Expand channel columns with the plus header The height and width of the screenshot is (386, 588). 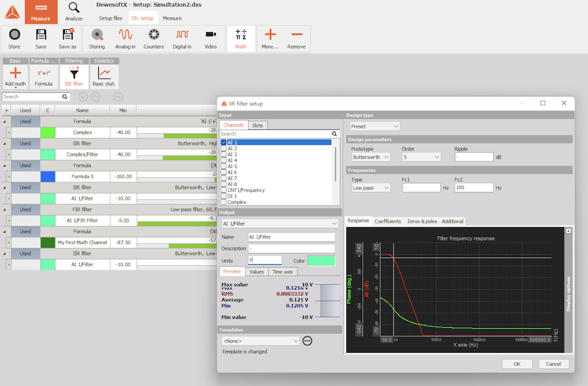tap(6, 110)
